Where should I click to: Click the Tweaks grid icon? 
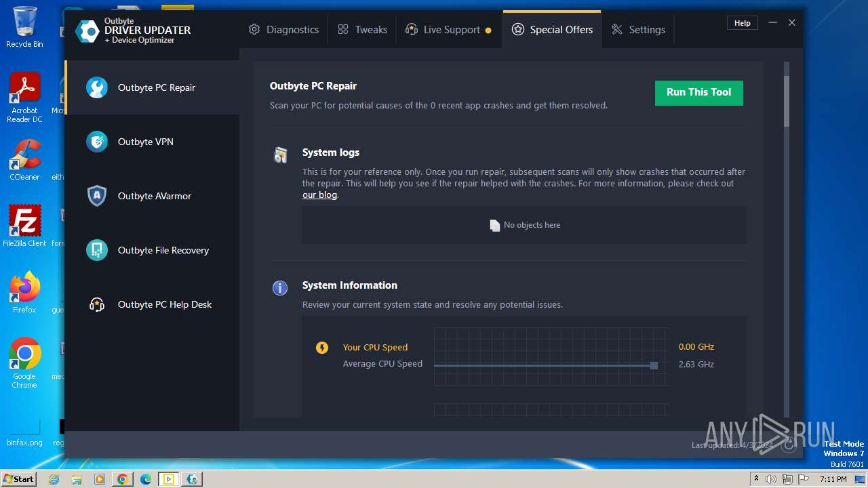tap(343, 30)
